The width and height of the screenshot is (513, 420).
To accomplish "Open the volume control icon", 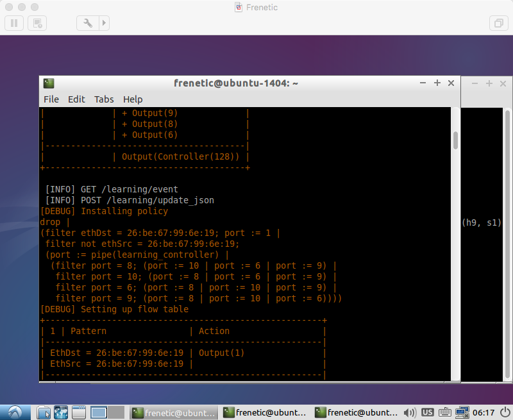I will coord(410,413).
